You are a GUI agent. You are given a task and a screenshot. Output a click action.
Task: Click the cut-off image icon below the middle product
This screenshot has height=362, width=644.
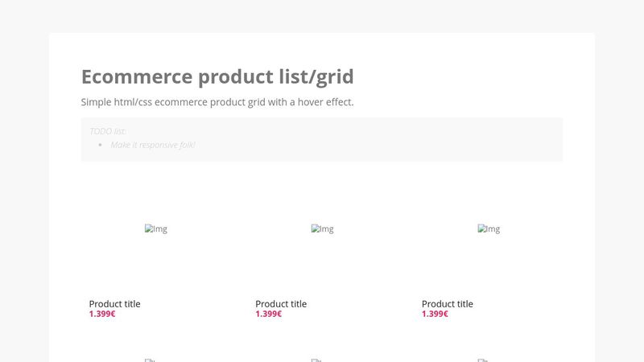tap(315, 360)
